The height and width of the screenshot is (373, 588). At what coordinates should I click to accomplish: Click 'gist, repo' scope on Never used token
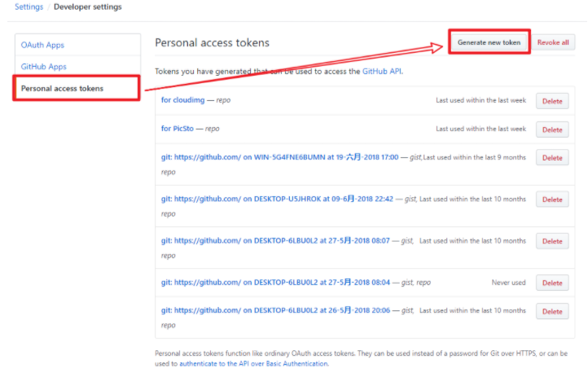[x=416, y=283]
